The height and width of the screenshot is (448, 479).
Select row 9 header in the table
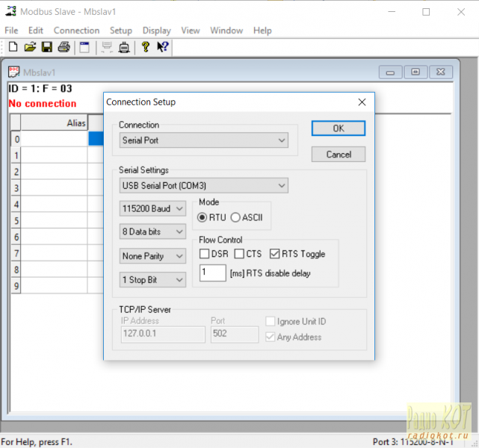coord(16,286)
